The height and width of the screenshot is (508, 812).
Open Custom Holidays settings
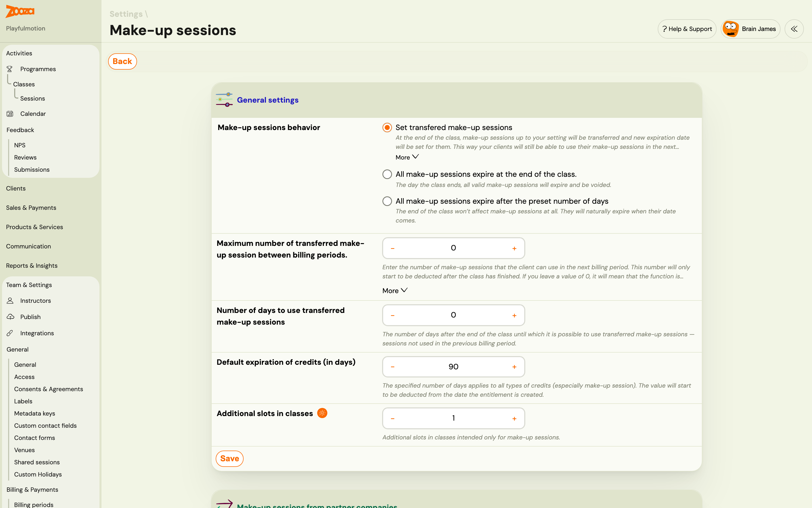tap(38, 474)
